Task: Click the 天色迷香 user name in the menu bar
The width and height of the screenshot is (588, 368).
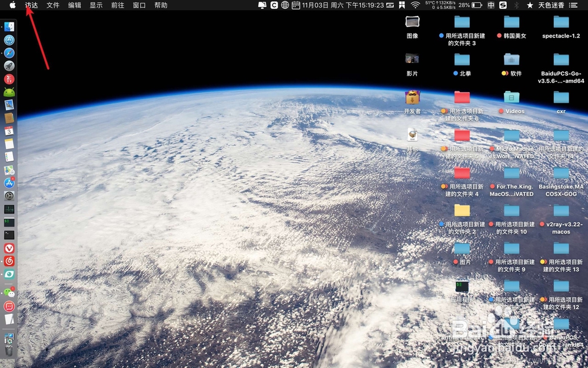Action: pos(551,5)
